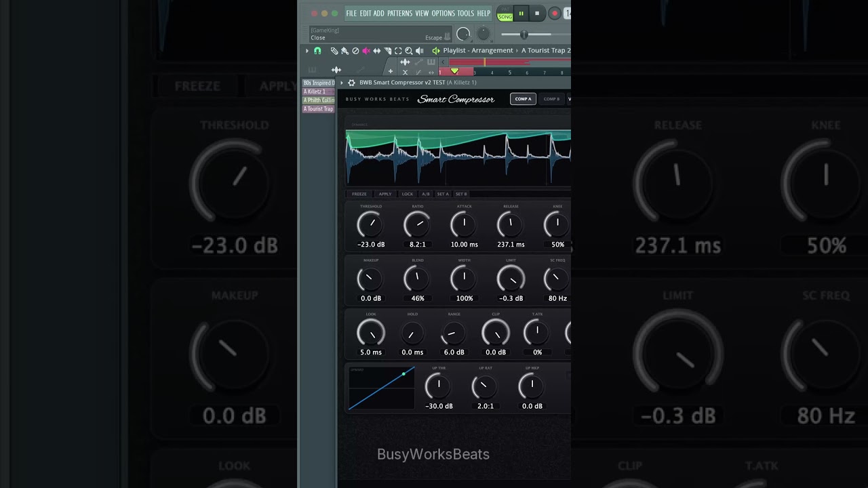The image size is (868, 488).
Task: Open the EDIT menu
Action: [x=366, y=14]
